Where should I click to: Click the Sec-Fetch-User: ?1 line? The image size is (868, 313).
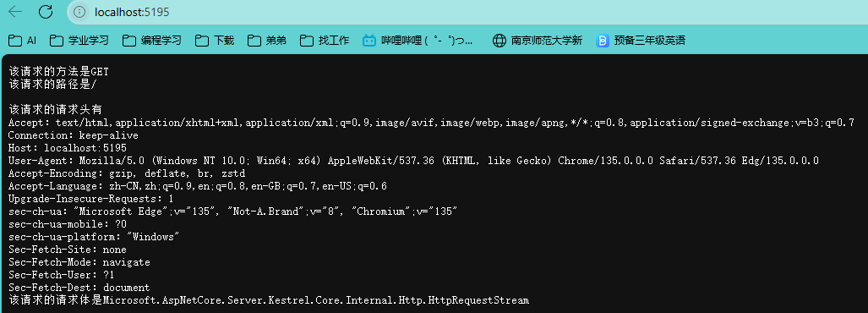(x=62, y=275)
